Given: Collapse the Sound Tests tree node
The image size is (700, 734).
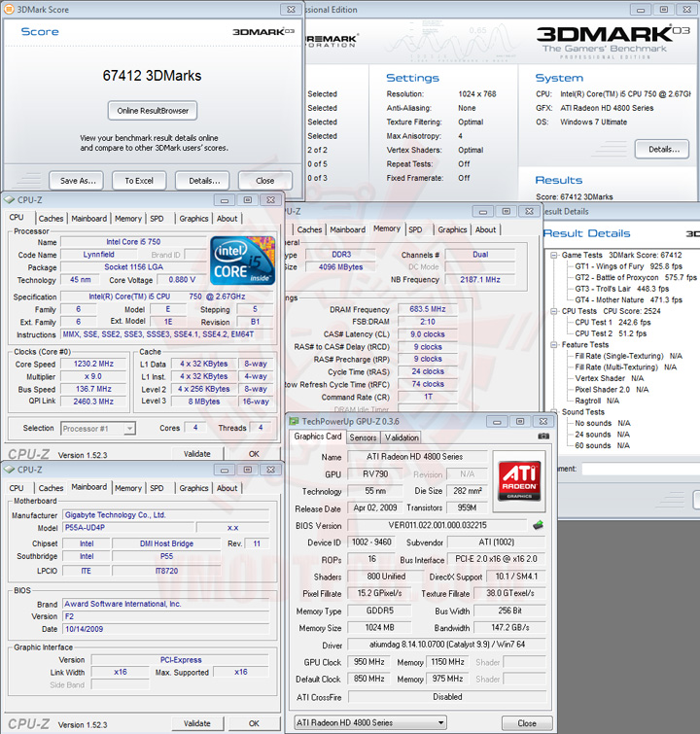Looking at the screenshot, I should 554,412.
